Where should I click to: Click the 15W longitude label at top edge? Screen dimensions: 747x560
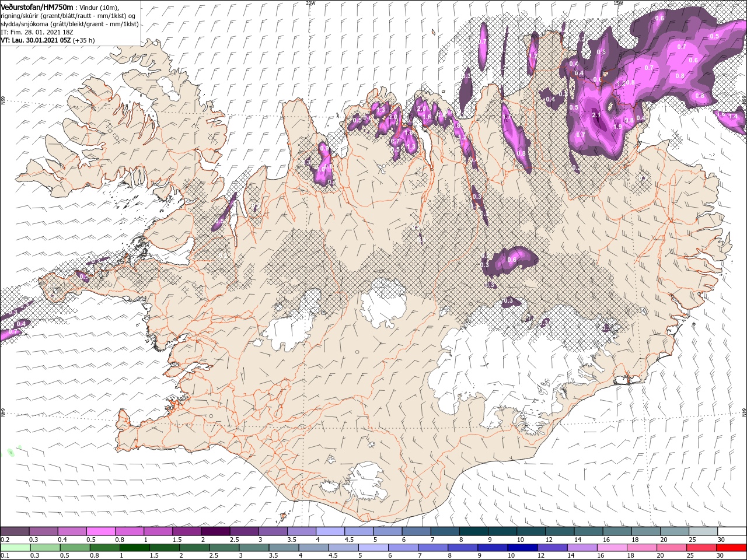[618, 3]
